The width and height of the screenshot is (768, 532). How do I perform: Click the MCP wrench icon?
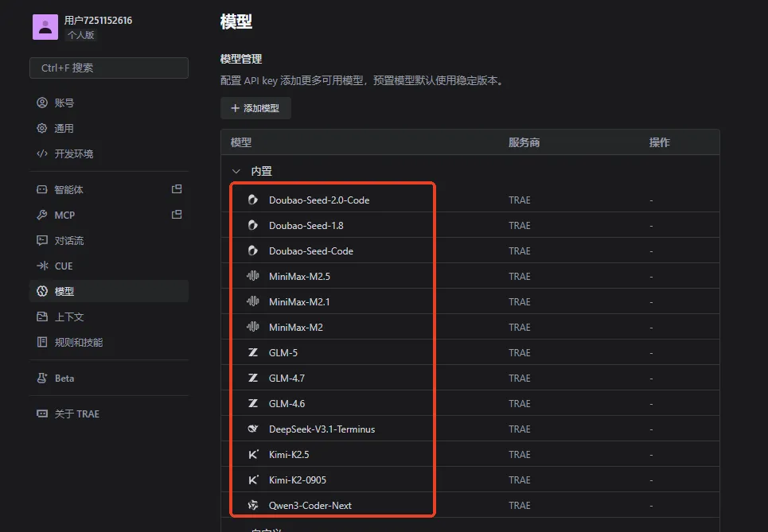click(x=42, y=215)
